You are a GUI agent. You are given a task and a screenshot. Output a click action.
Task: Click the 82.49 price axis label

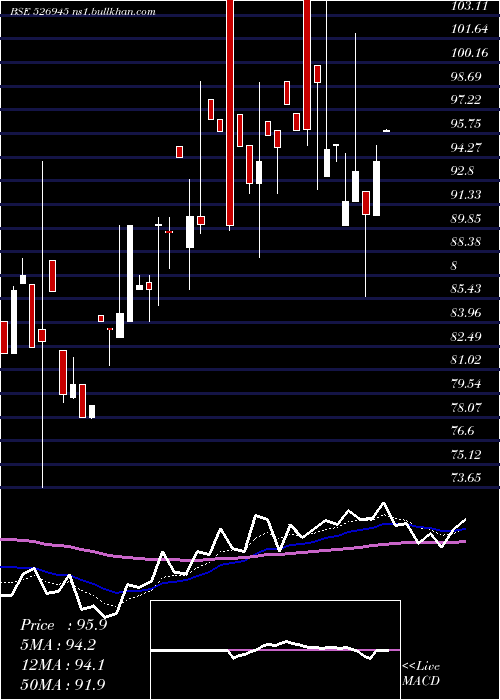tap(466, 336)
